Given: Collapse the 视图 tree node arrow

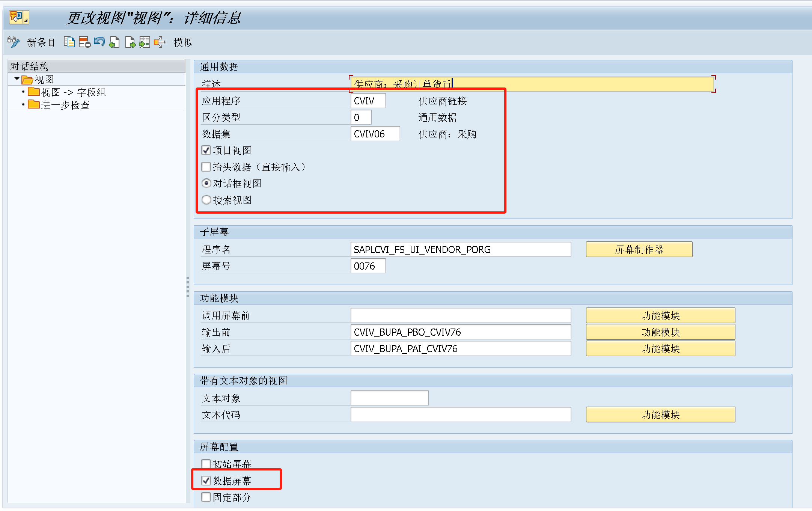Looking at the screenshot, I should tap(17, 79).
